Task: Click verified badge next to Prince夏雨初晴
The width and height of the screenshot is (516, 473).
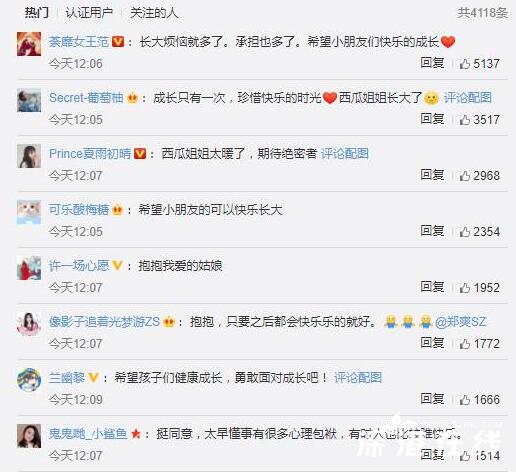Action: point(140,154)
